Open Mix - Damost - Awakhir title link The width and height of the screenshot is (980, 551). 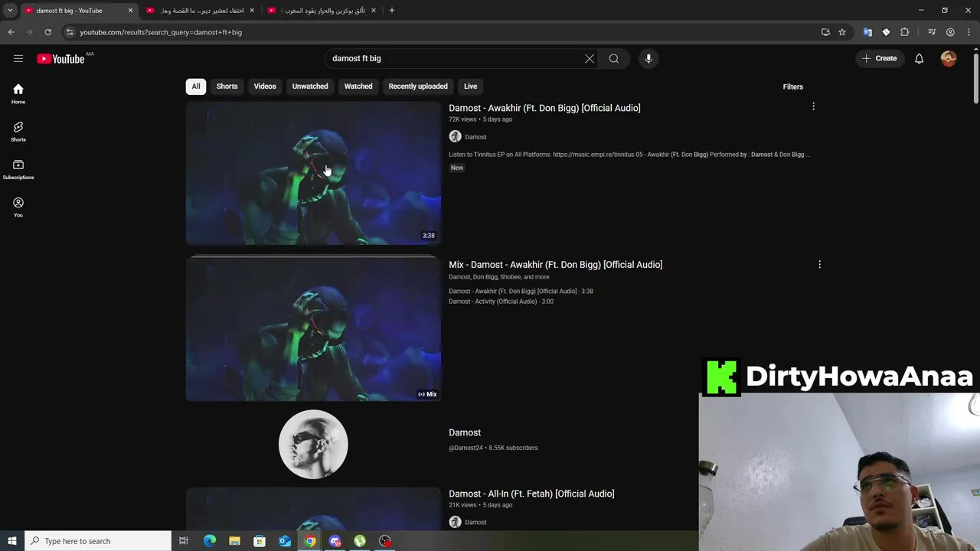click(556, 265)
